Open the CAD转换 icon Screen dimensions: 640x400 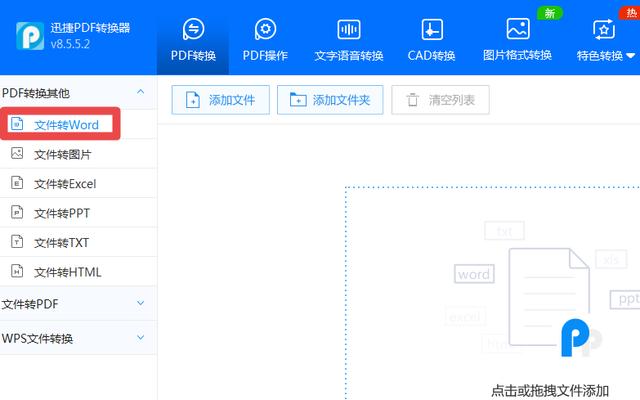pos(432,29)
